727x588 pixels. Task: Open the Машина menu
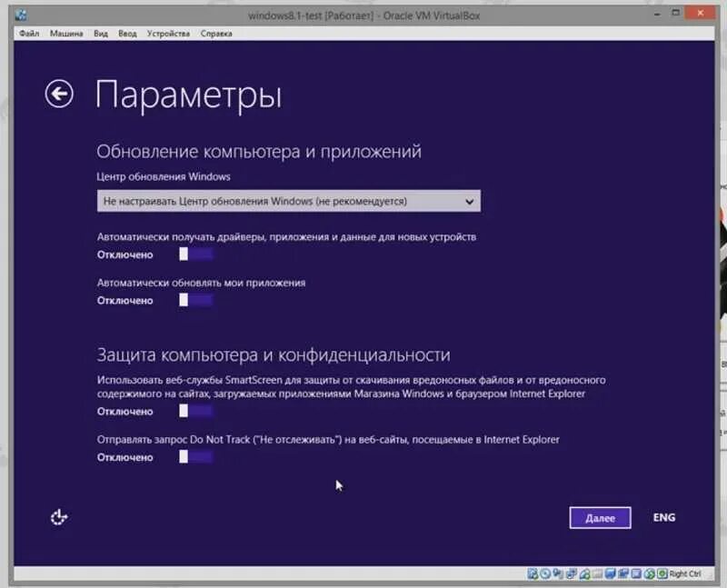coord(66,34)
